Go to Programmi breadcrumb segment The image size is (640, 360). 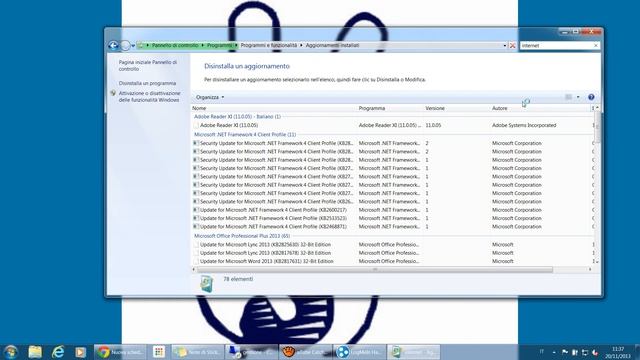tap(219, 46)
